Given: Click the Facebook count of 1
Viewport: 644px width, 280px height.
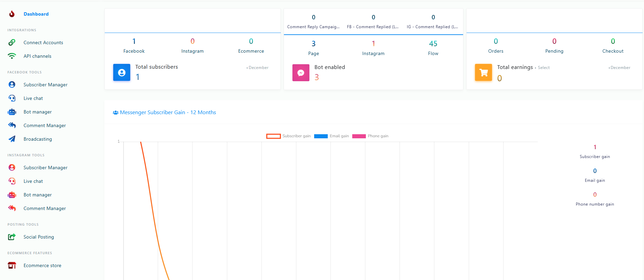Looking at the screenshot, I should tap(134, 41).
